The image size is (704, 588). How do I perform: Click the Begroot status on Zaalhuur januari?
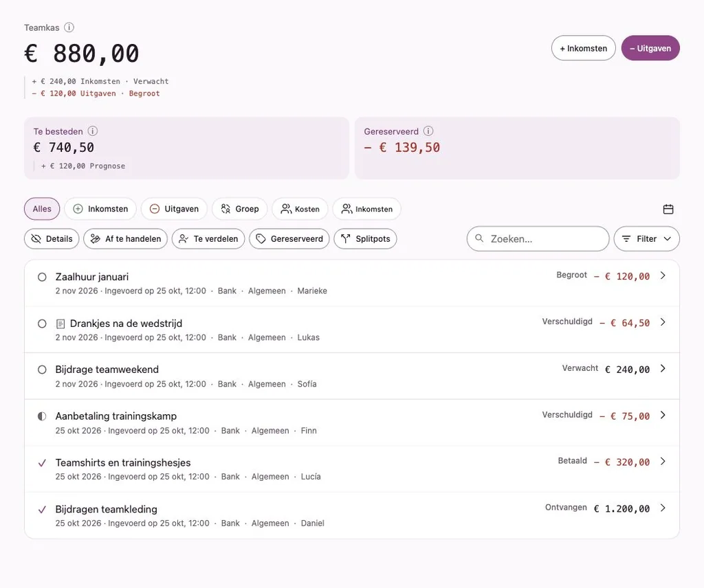tap(571, 275)
